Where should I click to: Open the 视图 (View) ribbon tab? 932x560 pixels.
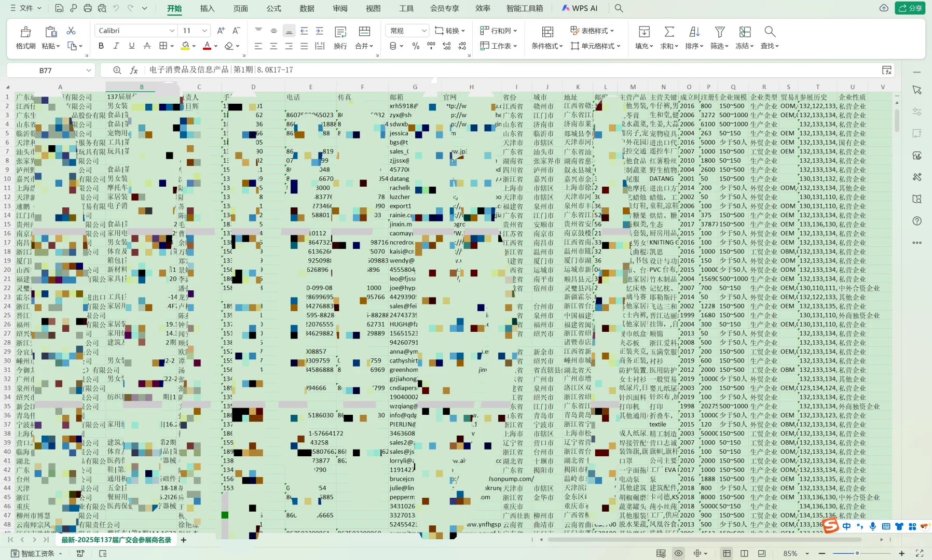pyautogui.click(x=373, y=8)
